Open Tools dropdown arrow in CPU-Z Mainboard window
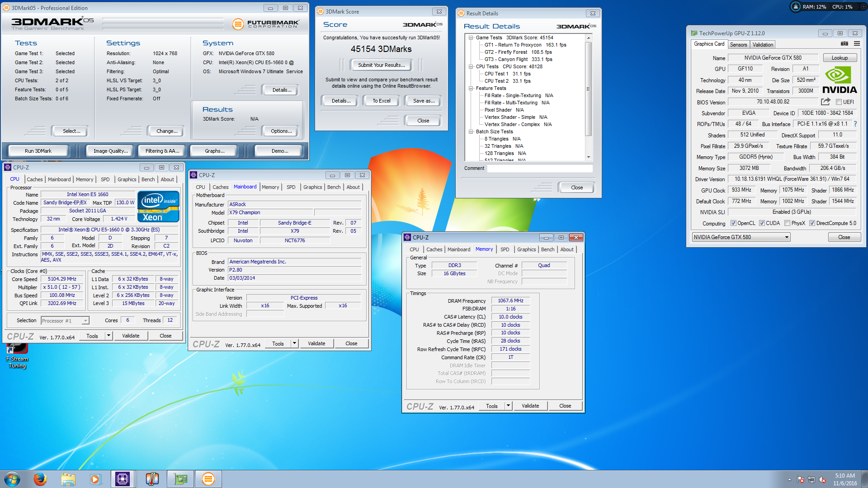 pyautogui.click(x=294, y=343)
